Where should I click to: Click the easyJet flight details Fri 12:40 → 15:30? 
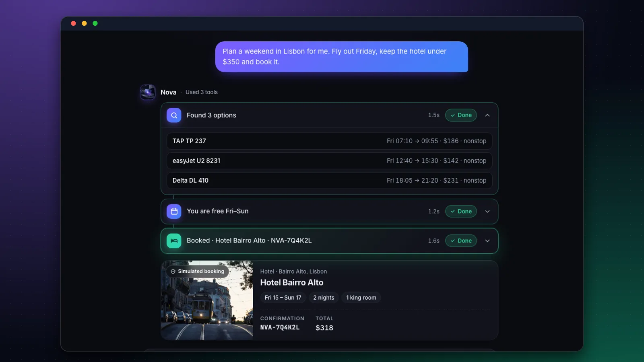tap(437, 161)
